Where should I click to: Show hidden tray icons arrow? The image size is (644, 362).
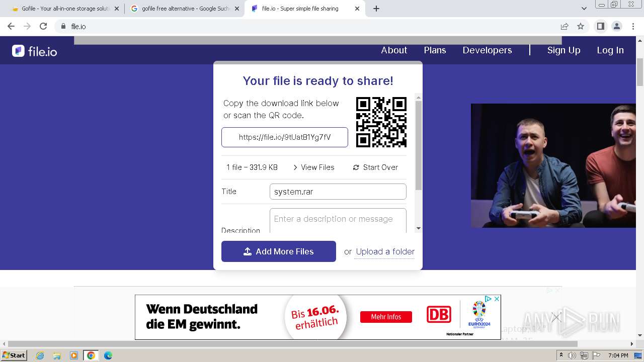(x=561, y=355)
